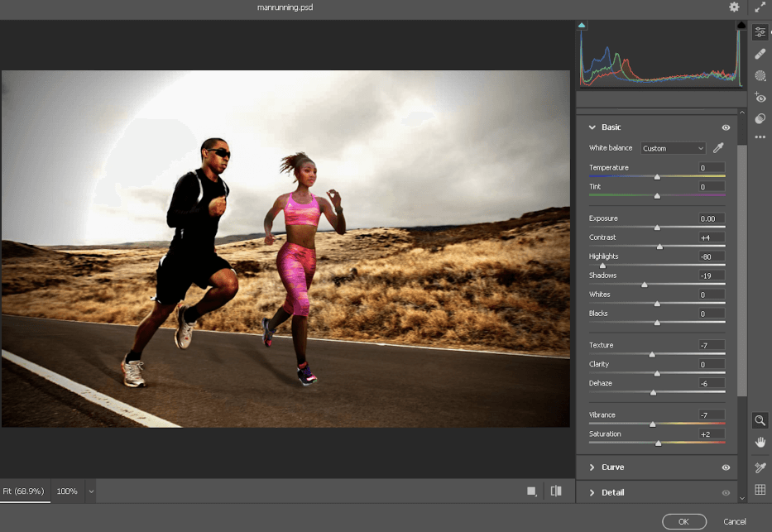Select the Zoom magnifier tool
The image size is (772, 532).
click(x=760, y=420)
